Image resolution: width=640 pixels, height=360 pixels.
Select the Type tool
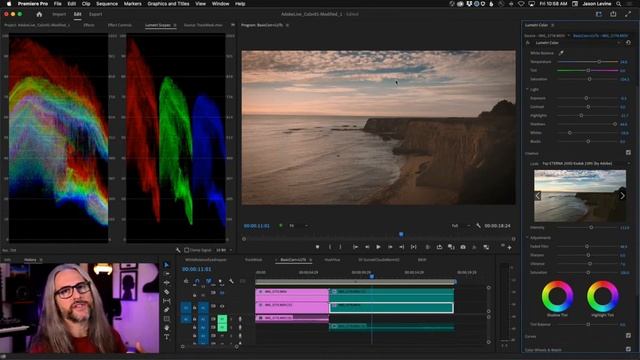click(167, 337)
